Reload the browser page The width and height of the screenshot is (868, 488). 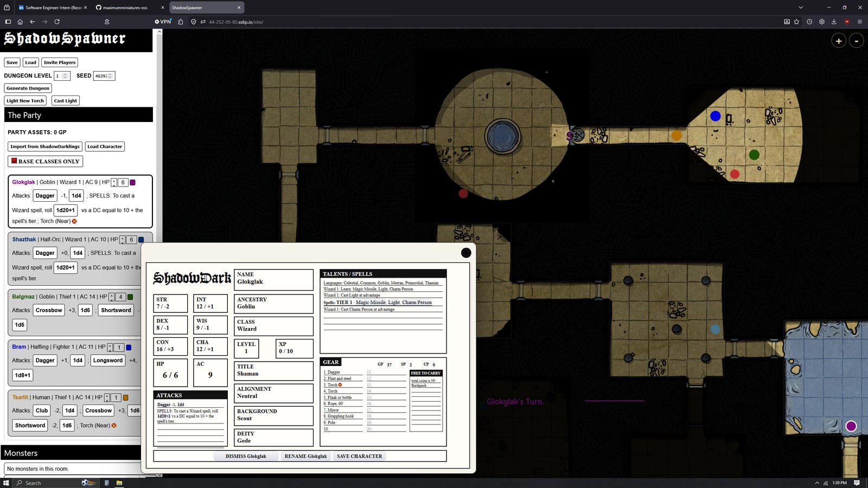[x=57, y=22]
